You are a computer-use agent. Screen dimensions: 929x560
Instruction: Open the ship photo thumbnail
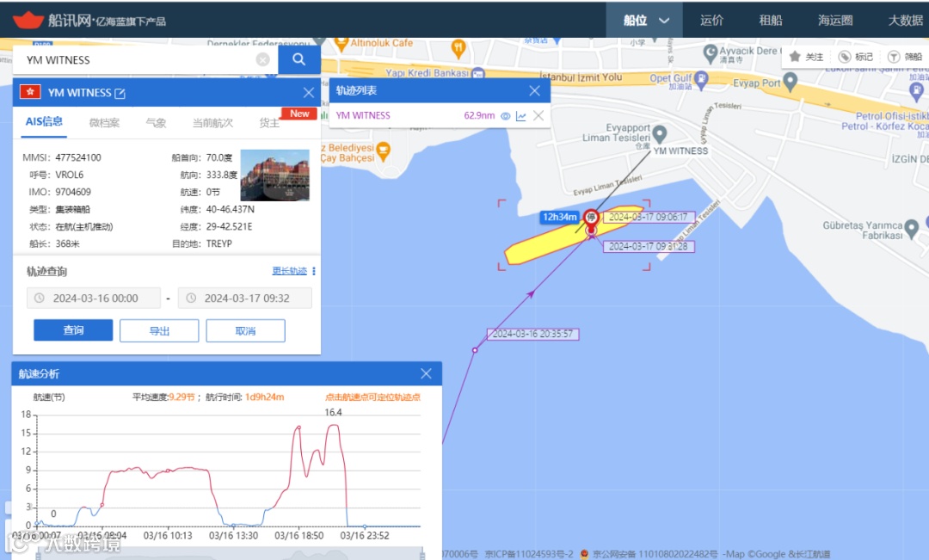click(275, 175)
